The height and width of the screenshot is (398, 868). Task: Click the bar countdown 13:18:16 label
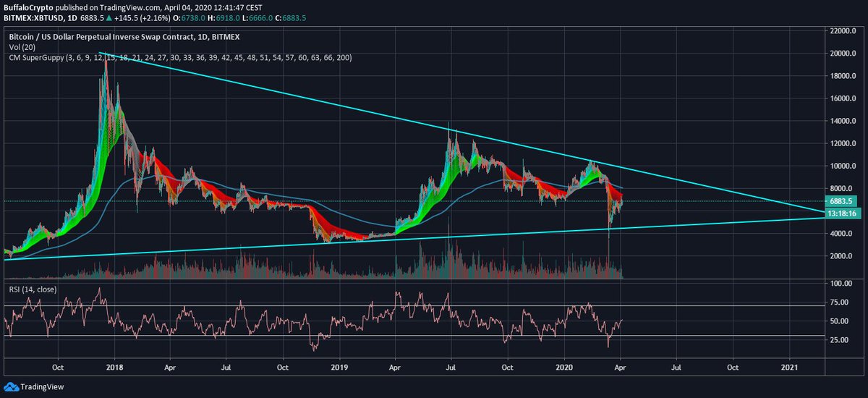tap(843, 213)
